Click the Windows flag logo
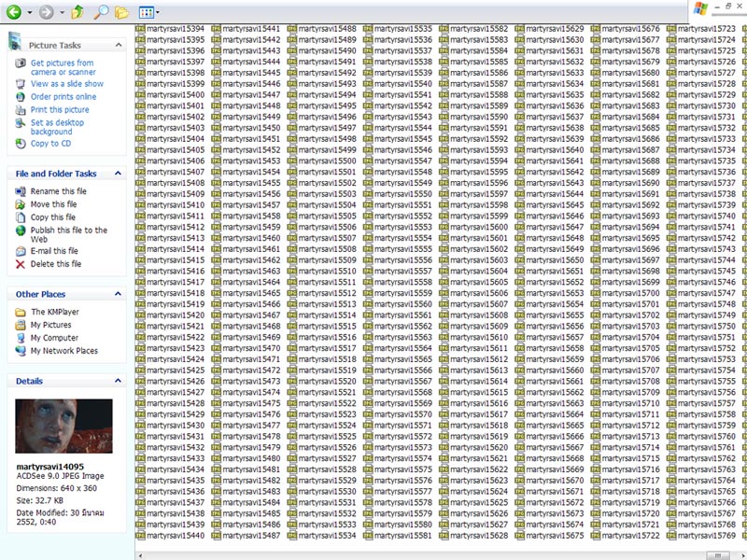Viewport: 747px width, 560px height. 700,8
